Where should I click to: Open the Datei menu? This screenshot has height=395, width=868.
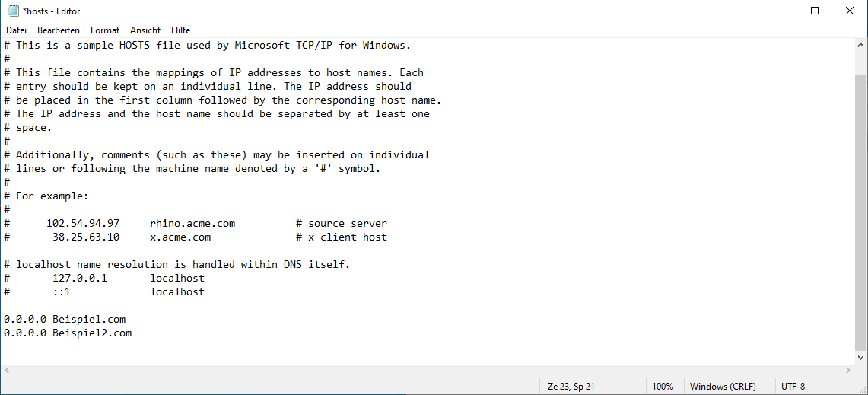16,30
